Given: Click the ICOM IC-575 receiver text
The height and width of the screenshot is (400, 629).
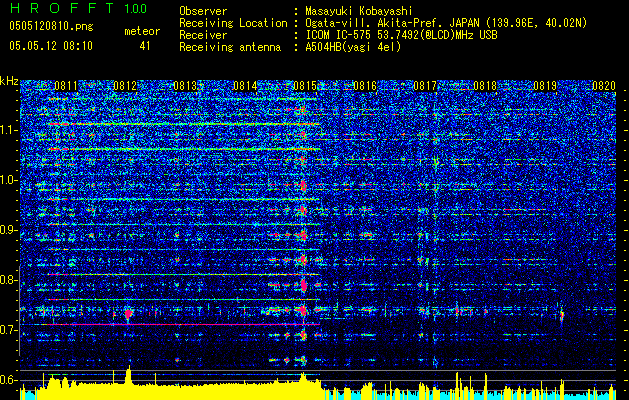Looking at the screenshot, I should coord(401,35).
